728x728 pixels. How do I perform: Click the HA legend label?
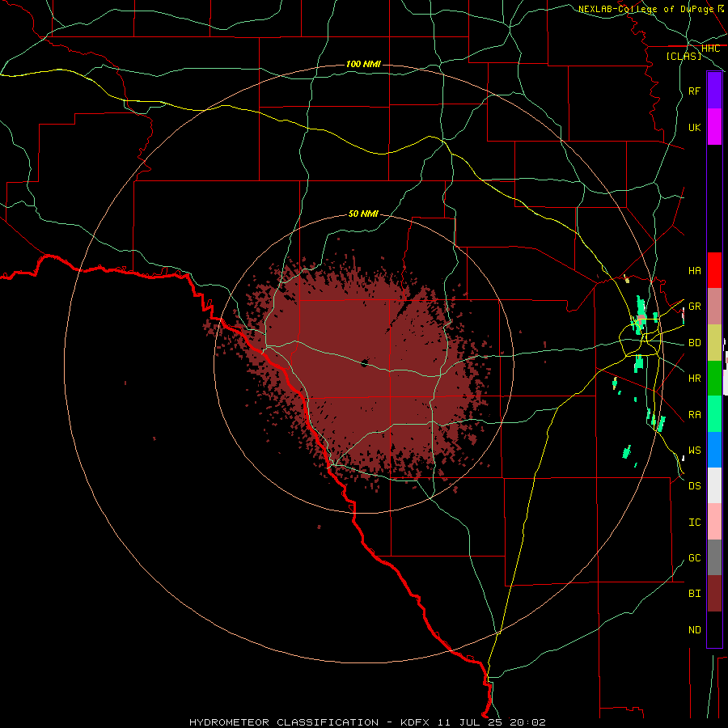click(694, 270)
